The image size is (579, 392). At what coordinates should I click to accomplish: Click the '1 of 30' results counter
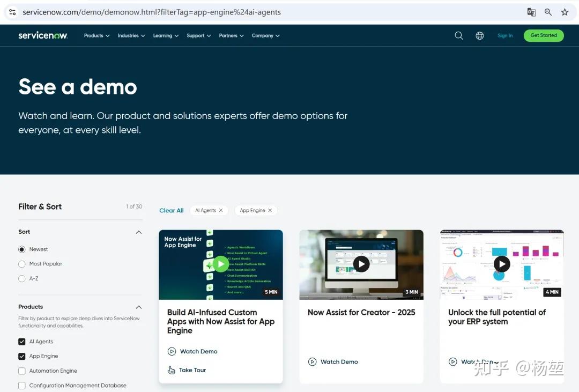pyautogui.click(x=134, y=206)
